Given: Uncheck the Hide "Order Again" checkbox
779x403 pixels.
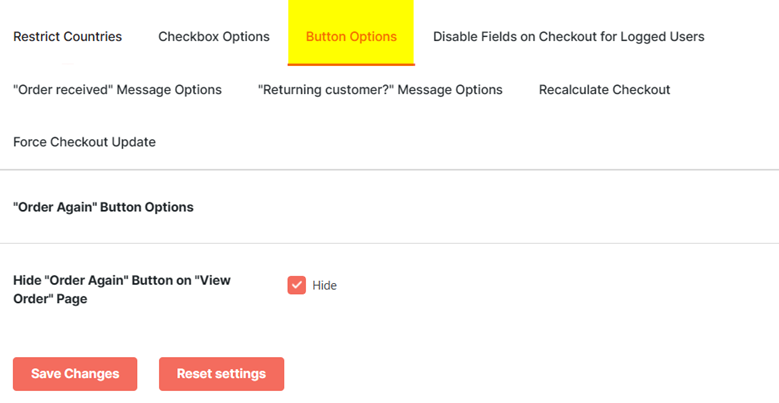Looking at the screenshot, I should tap(297, 285).
